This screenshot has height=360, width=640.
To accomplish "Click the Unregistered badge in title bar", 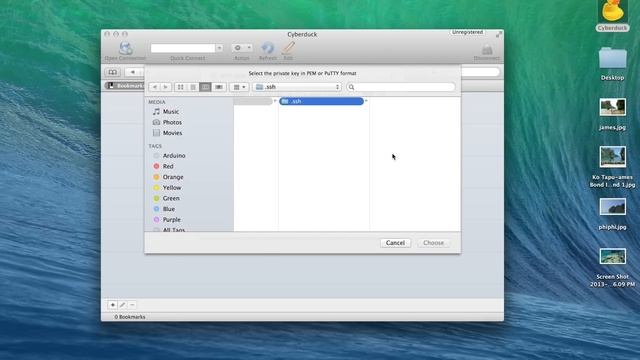I will pyautogui.click(x=467, y=32).
